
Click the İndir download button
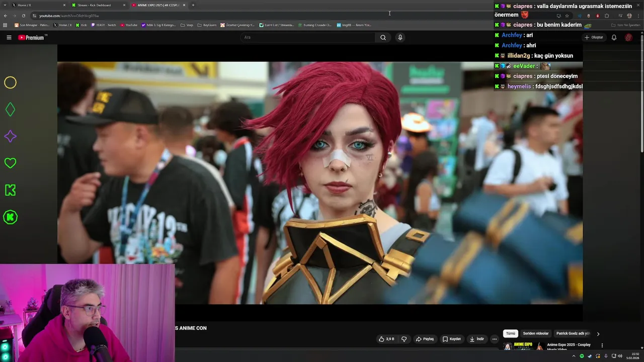[476, 339]
